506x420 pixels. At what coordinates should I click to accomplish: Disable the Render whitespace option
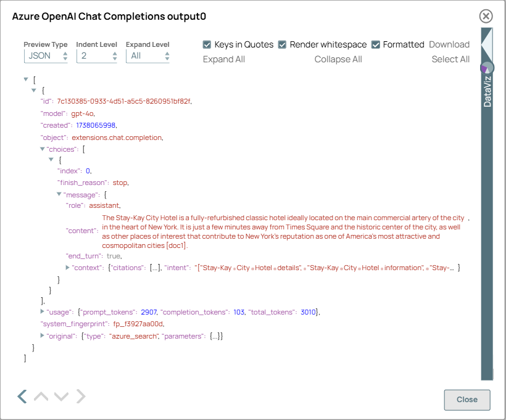click(x=283, y=44)
